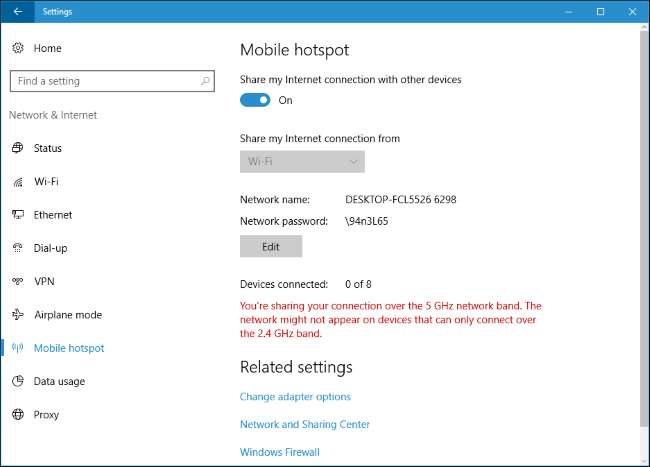Click the Airplane mode plane icon
This screenshot has width=650, height=467.
(17, 315)
